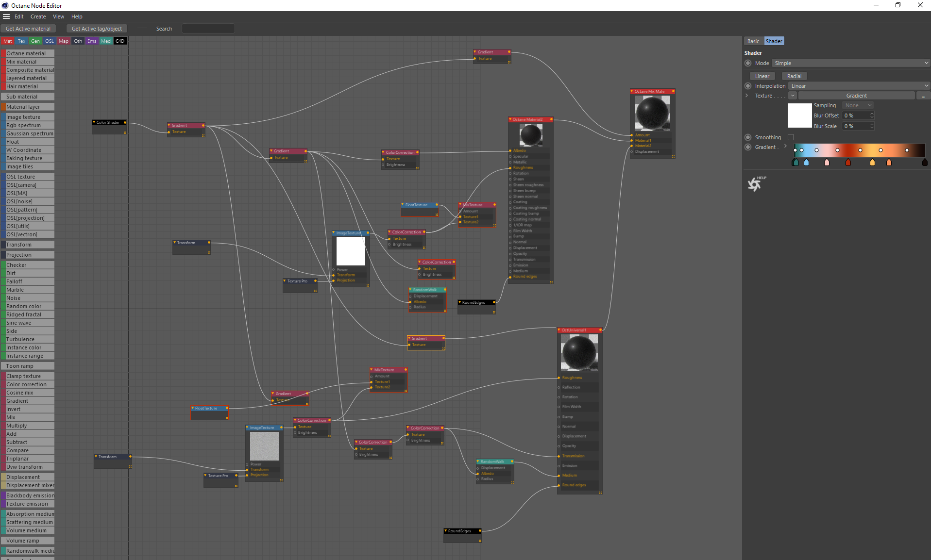931x560 pixels.
Task: Adjust the Blur Offset stepper arrows
Action: (x=872, y=115)
